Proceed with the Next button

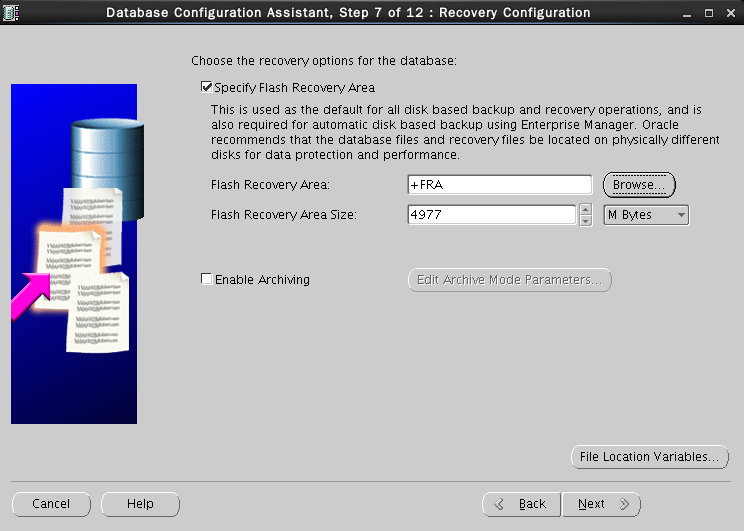601,504
